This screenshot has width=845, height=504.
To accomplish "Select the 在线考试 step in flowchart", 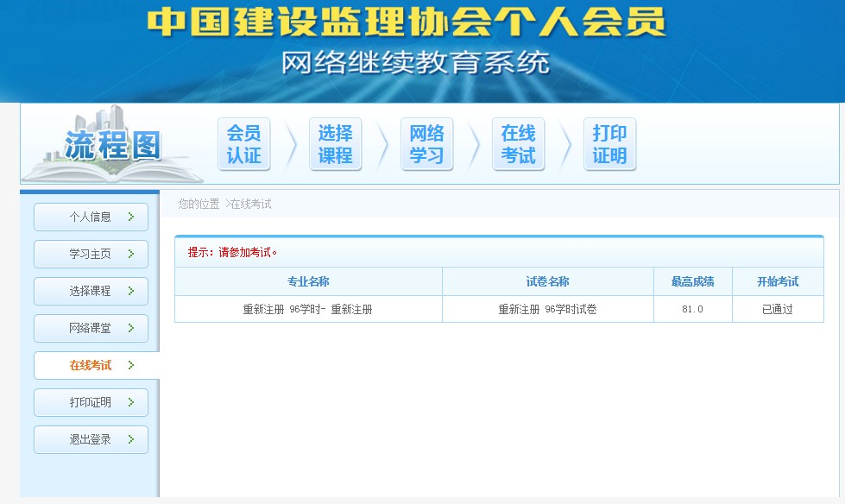I will tap(518, 144).
